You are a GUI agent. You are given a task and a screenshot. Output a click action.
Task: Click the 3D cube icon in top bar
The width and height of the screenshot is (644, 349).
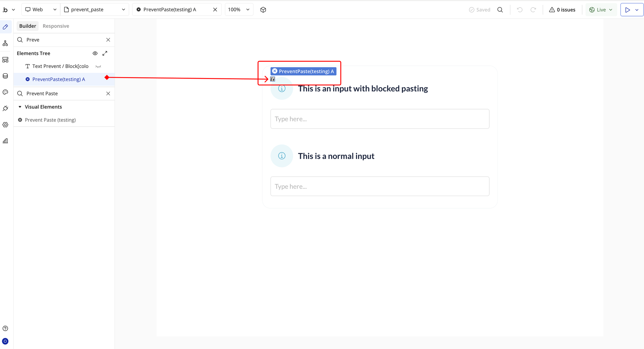tap(263, 10)
